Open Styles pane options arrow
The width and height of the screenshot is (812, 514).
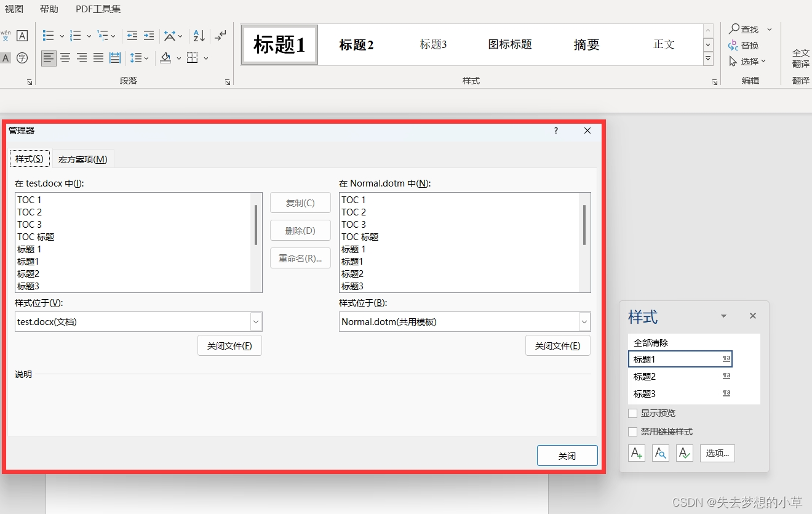(x=724, y=316)
